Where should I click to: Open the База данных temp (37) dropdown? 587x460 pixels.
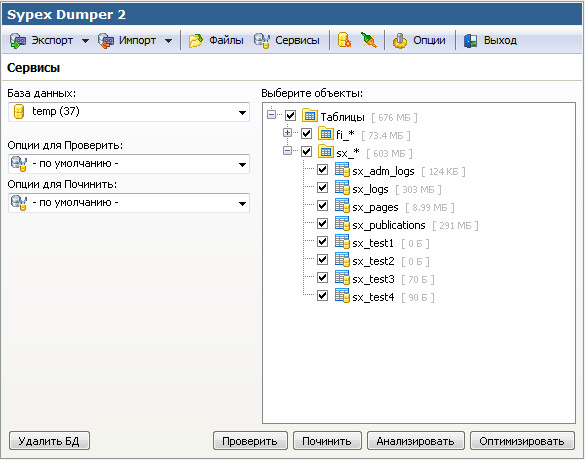point(129,112)
